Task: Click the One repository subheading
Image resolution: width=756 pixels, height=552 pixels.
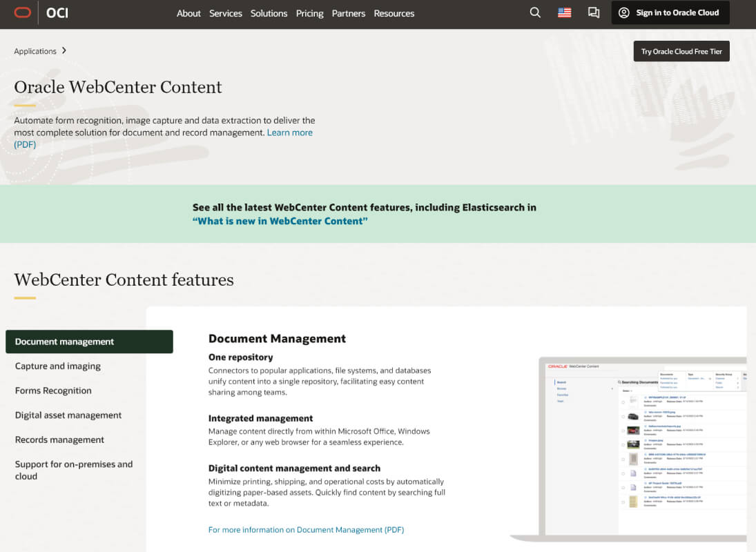Action: [x=240, y=357]
